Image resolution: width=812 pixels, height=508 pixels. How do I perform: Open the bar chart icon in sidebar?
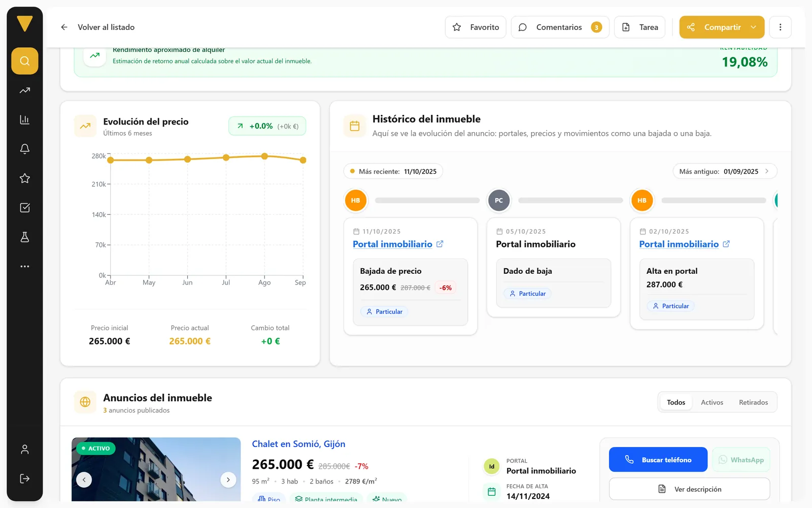(x=25, y=120)
